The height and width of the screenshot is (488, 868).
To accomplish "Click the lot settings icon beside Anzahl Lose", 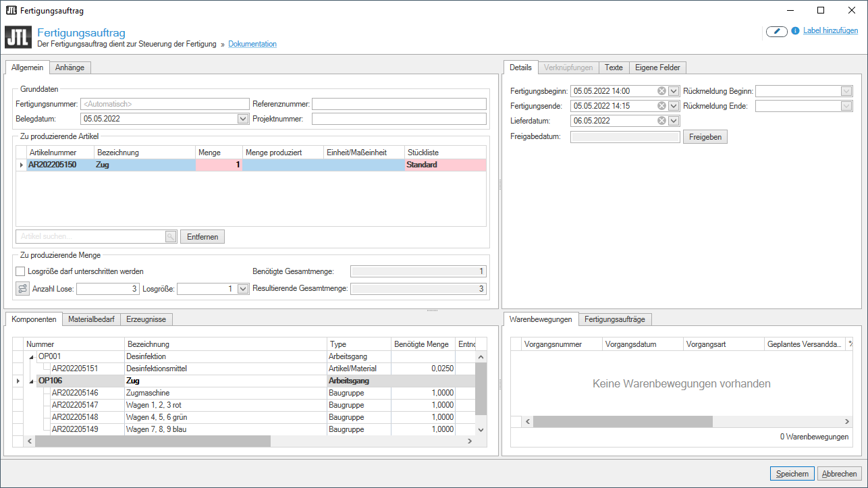I will tap(22, 289).
